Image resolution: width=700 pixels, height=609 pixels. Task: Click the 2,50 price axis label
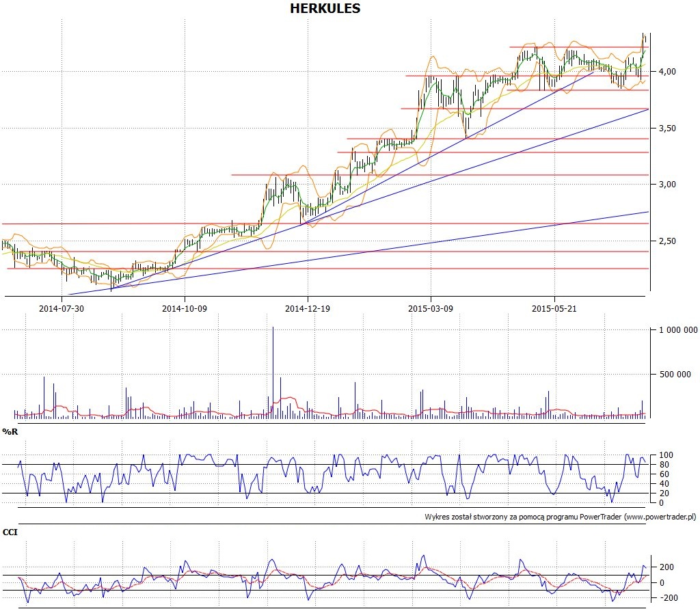tap(667, 241)
